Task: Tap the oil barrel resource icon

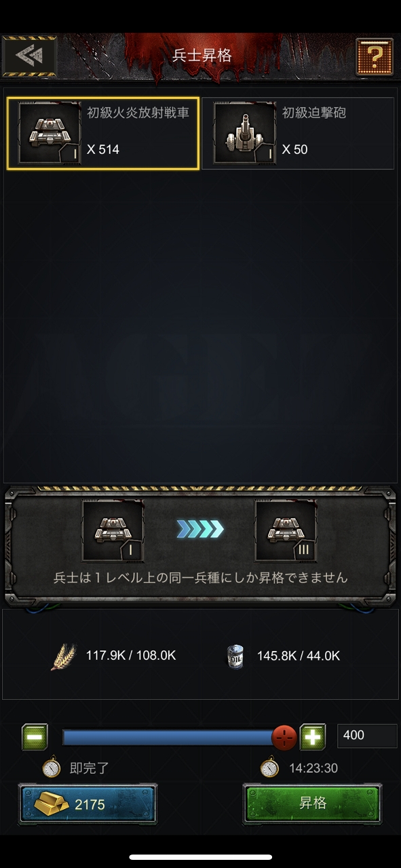Action: pyautogui.click(x=235, y=656)
